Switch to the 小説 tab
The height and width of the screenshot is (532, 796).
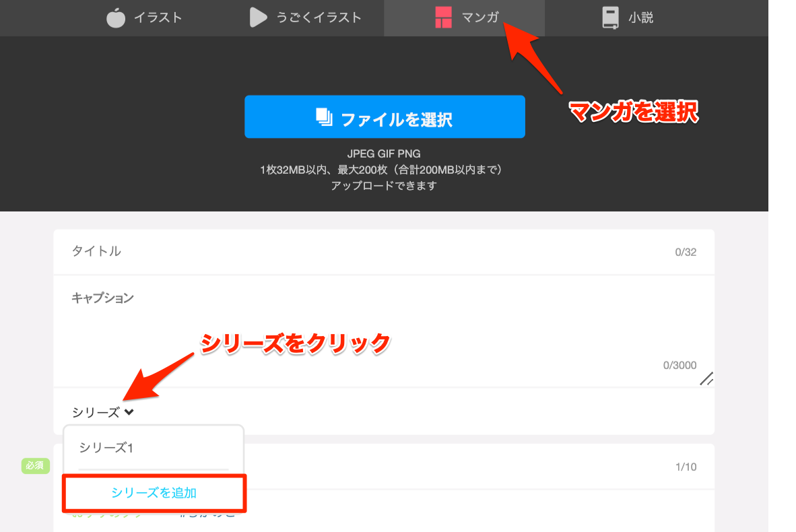pyautogui.click(x=628, y=18)
